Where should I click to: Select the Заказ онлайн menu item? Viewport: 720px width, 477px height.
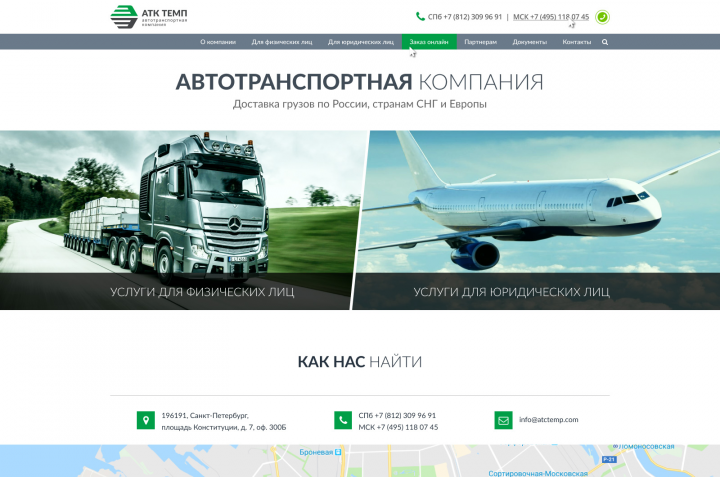429,42
